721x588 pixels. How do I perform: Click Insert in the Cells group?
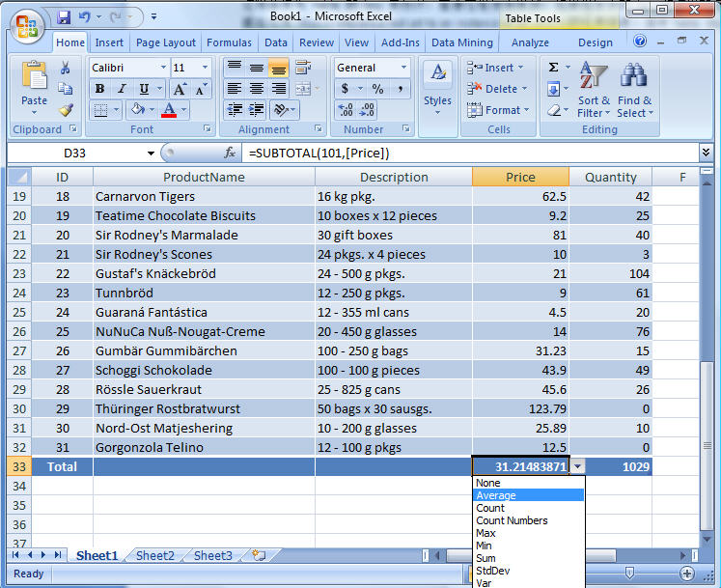click(x=495, y=68)
